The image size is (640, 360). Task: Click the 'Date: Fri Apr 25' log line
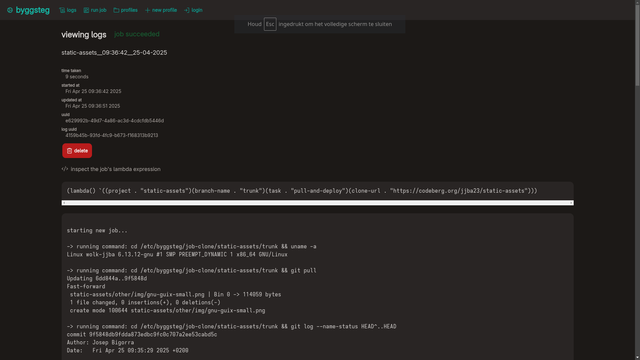click(x=128, y=351)
